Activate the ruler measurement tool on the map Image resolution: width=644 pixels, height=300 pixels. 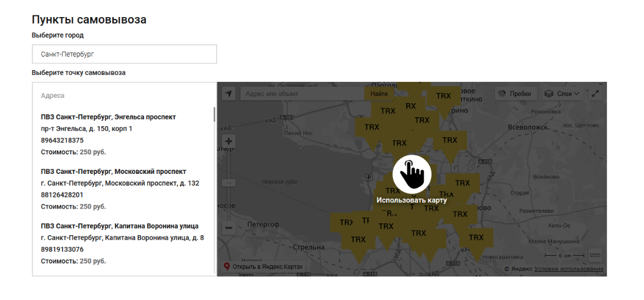coord(595,255)
